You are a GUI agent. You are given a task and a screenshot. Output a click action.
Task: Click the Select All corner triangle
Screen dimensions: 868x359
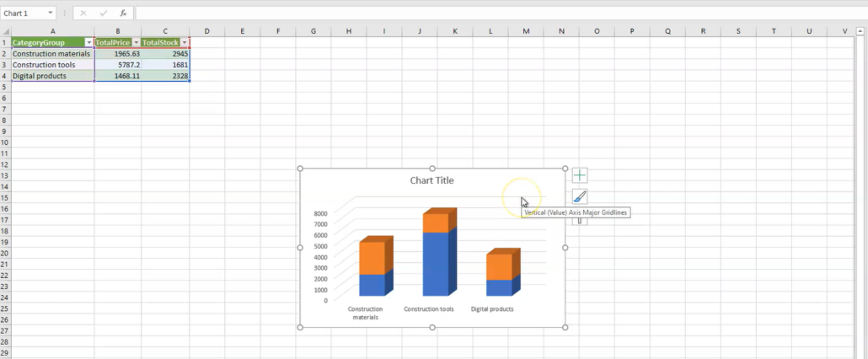point(5,31)
